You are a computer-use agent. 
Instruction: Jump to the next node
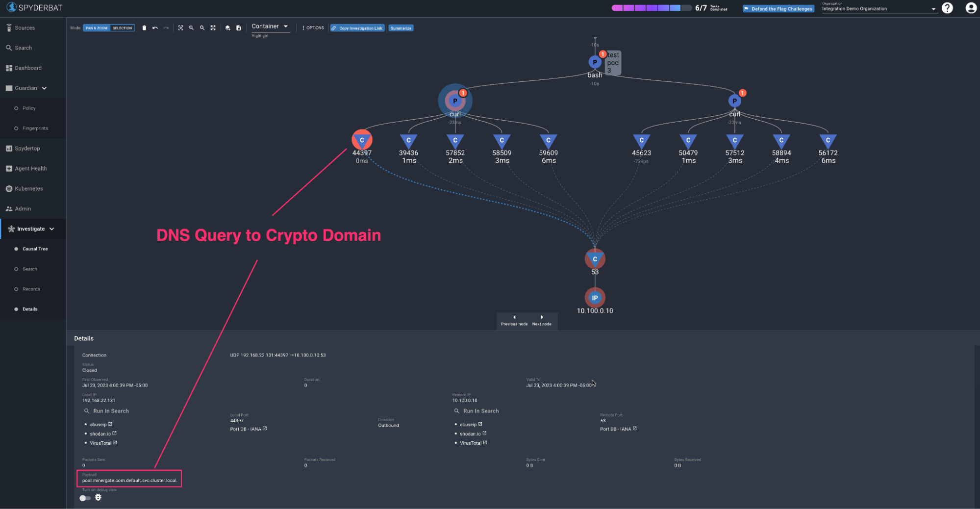pyautogui.click(x=542, y=320)
